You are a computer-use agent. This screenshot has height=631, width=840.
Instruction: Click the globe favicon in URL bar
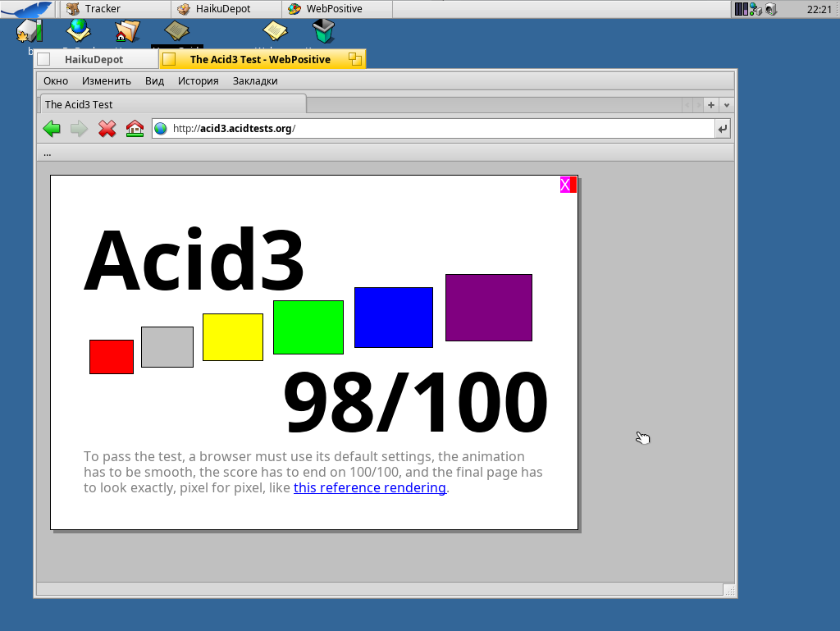(161, 129)
